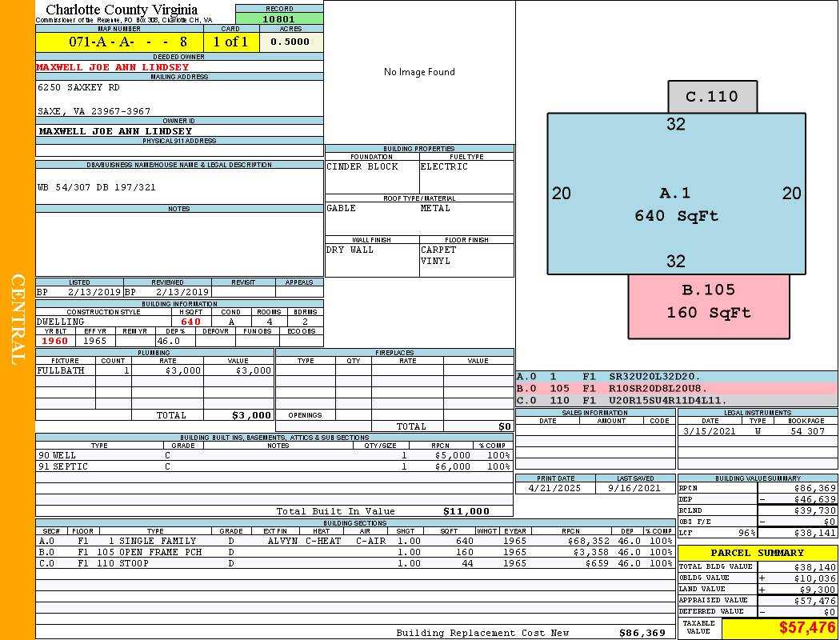Click the "1 of 1" card indicator
Screen dimensions: 840x640
click(x=230, y=42)
